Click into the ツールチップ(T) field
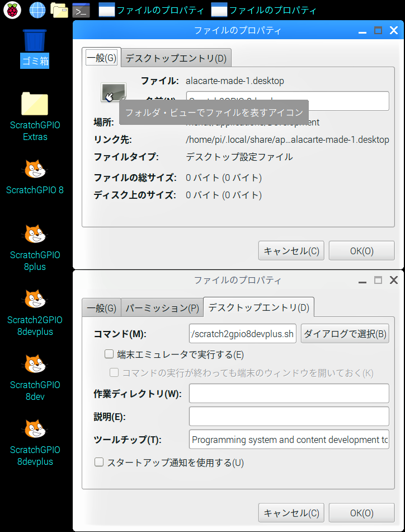 click(289, 440)
